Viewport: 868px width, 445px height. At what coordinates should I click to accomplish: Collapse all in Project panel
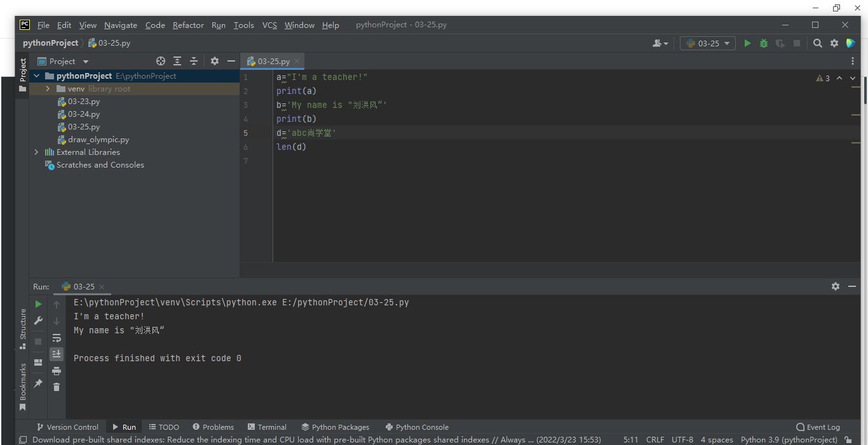click(194, 61)
